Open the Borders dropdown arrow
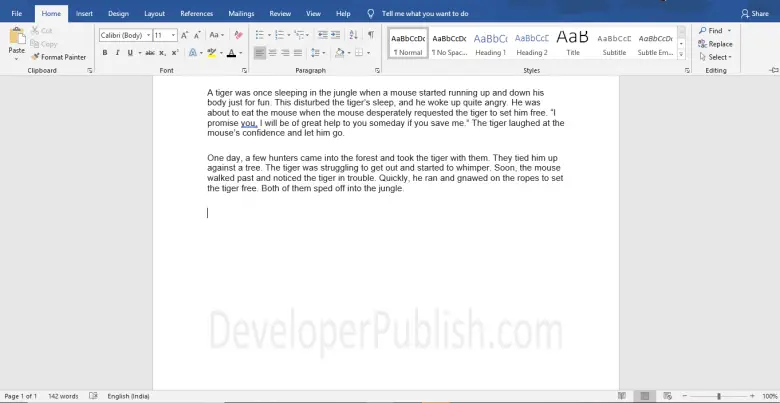Viewport: 780px width, 403px height. click(x=369, y=53)
